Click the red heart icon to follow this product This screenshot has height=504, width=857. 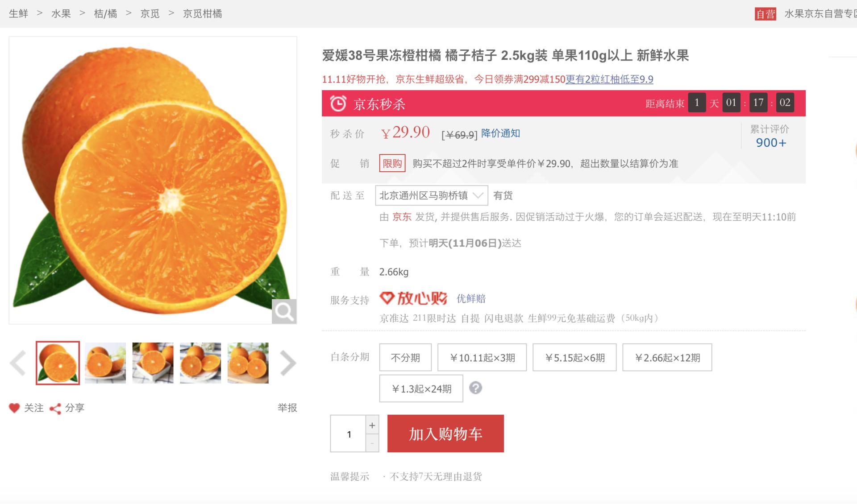(x=14, y=407)
